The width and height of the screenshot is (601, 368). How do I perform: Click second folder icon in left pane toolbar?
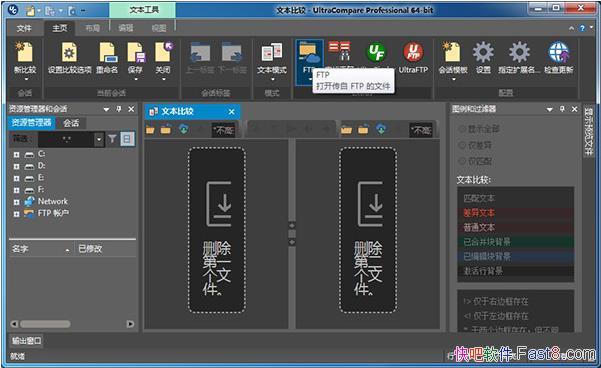(166, 130)
